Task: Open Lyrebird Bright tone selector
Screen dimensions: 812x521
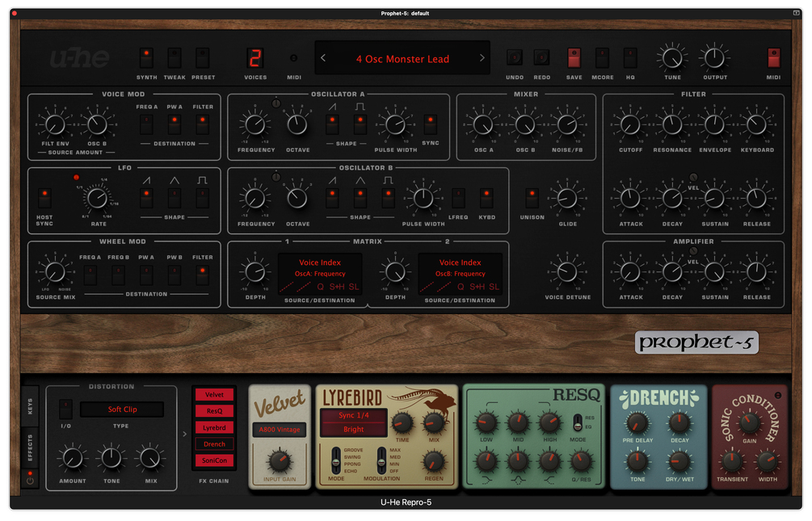Action: coord(354,430)
